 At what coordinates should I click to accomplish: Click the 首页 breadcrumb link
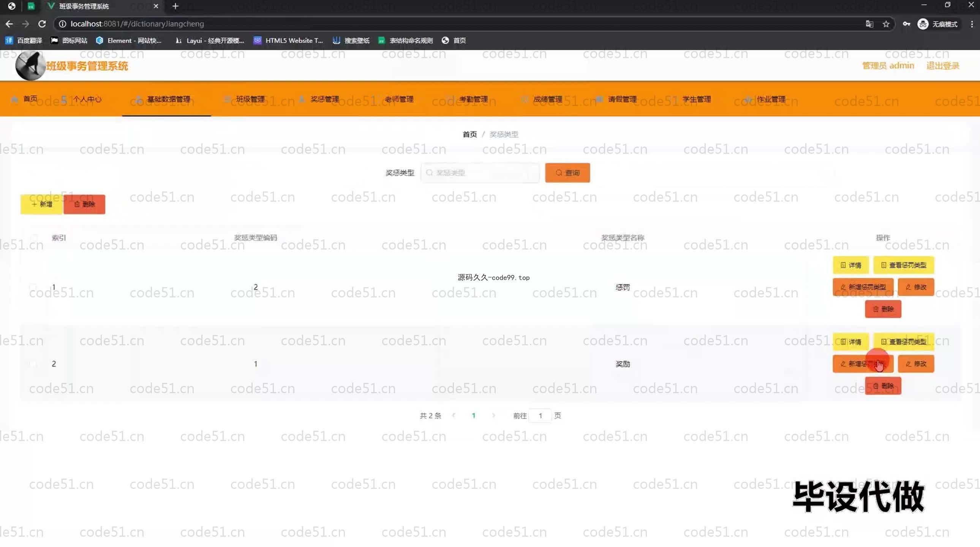point(469,134)
